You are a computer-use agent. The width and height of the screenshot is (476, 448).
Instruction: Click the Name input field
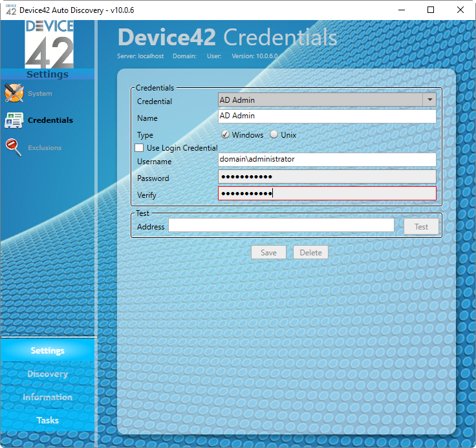[x=327, y=116]
